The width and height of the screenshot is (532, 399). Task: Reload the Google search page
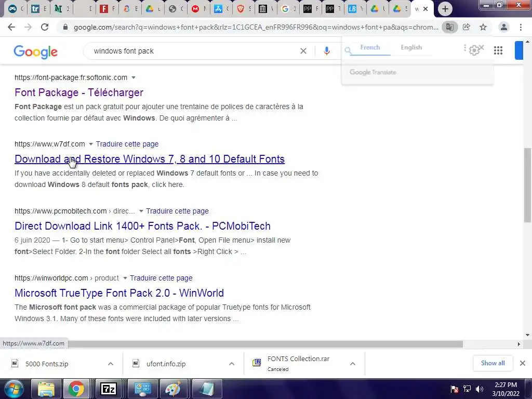(45, 27)
